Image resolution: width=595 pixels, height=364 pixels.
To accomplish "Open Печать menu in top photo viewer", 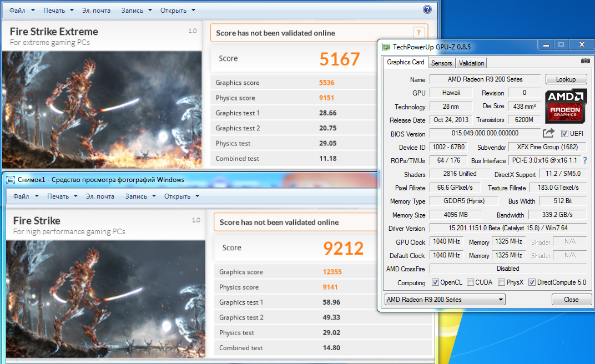I will [58, 10].
